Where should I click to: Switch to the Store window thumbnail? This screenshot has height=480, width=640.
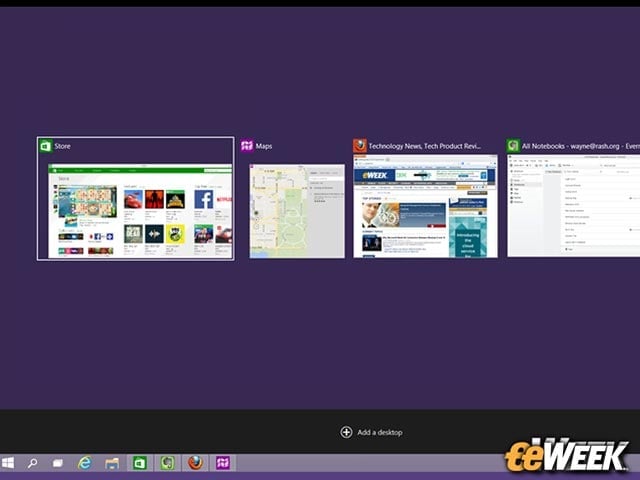tap(140, 211)
